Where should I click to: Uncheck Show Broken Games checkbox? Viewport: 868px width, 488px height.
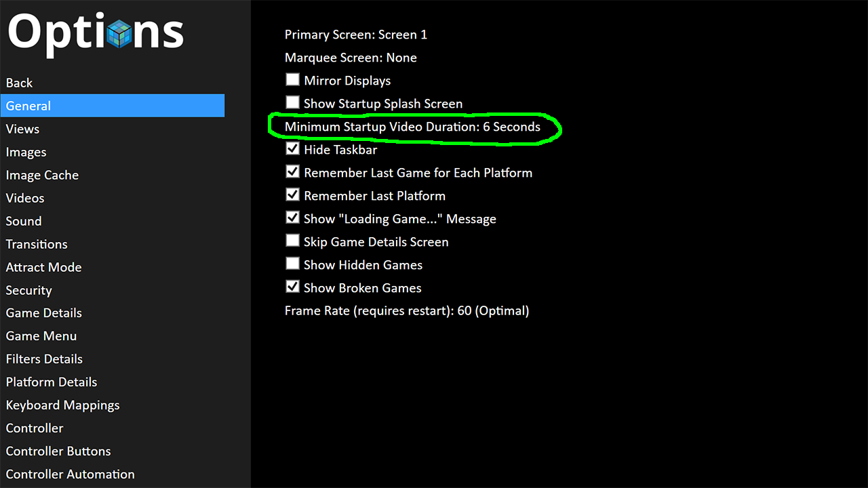pyautogui.click(x=292, y=287)
